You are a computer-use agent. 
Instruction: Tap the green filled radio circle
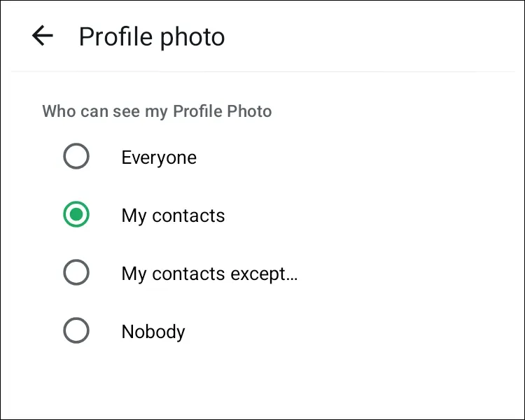point(76,215)
